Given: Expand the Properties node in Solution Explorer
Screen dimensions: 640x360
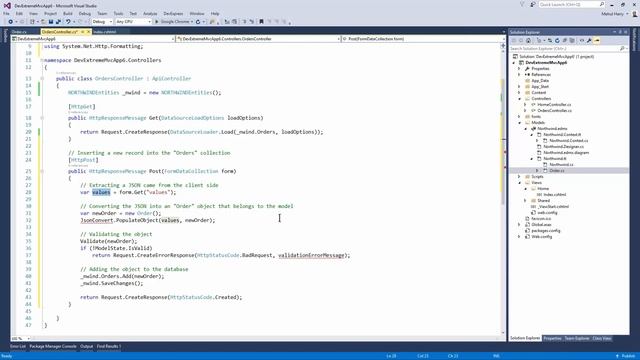Looking at the screenshot, I should pos(520,69).
